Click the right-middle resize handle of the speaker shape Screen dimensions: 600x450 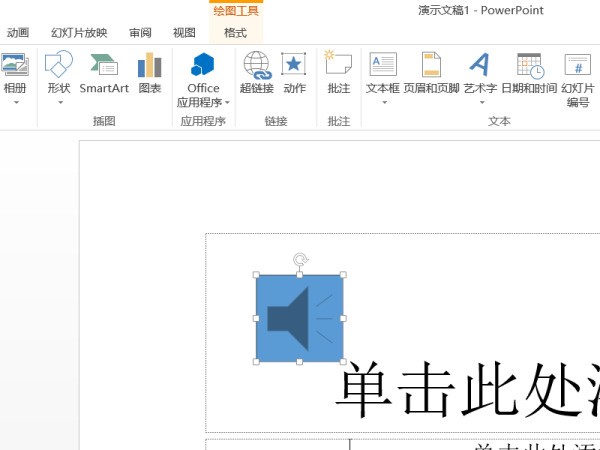pyautogui.click(x=343, y=318)
